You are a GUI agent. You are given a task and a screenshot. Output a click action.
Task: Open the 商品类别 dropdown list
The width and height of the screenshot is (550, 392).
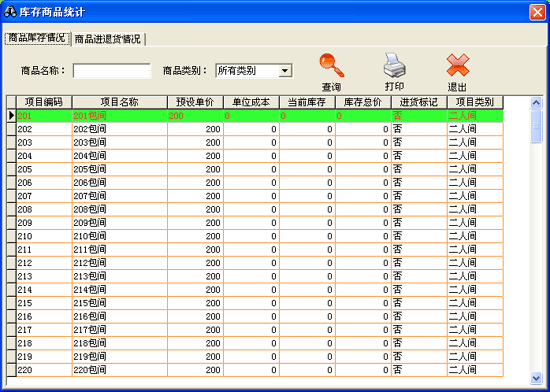(285, 71)
